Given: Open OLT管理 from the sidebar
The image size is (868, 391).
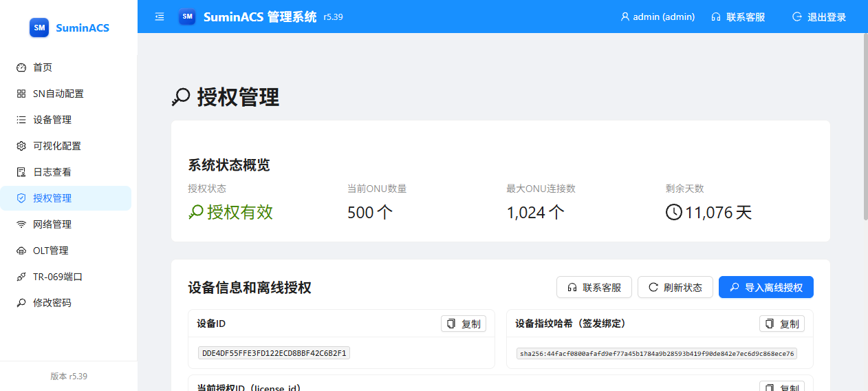Looking at the screenshot, I should coord(66,251).
